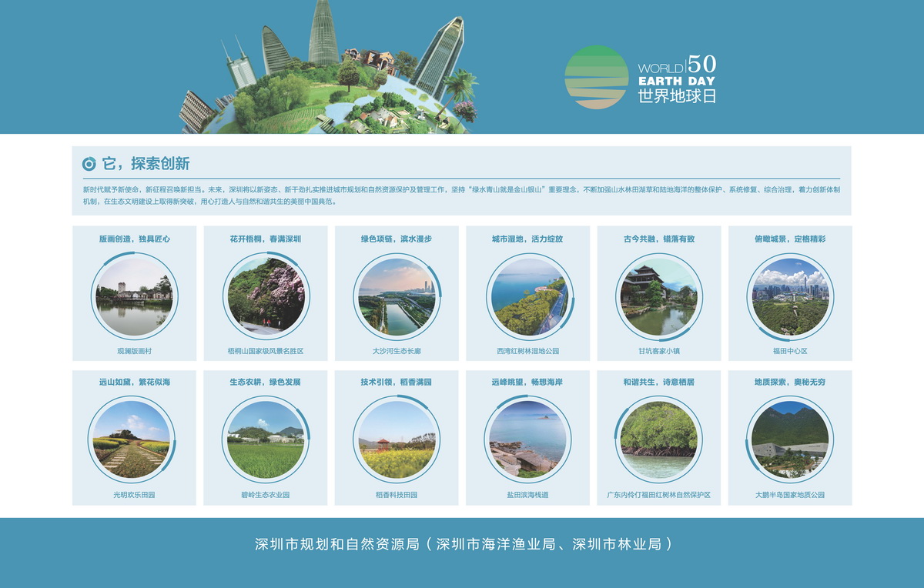Screen dimensions: 924x588
Task: Open the 观澜版画村 circular photo
Action: pyautogui.click(x=134, y=296)
